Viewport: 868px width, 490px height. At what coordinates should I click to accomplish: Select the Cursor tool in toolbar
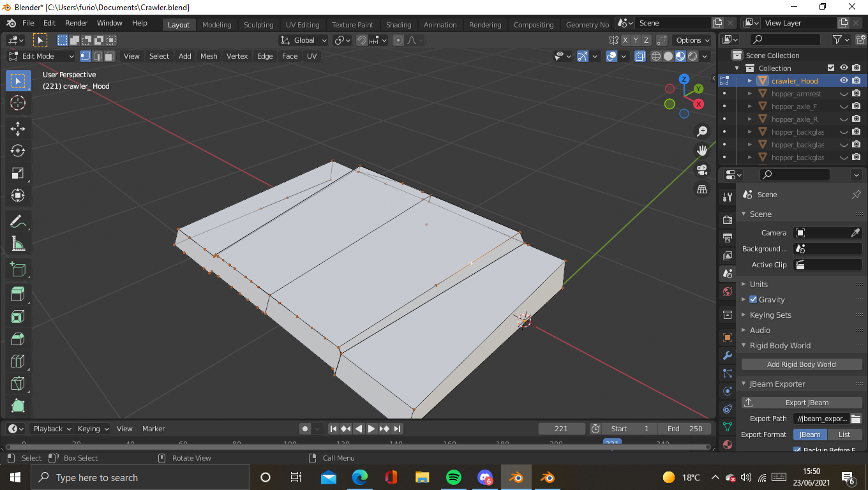click(x=18, y=103)
